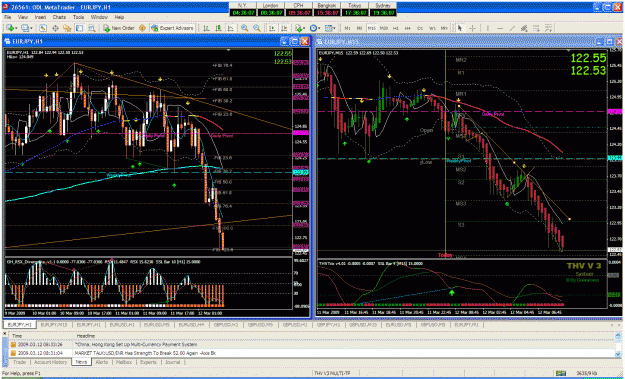Expand the Templates dropdown arrow

335,28
